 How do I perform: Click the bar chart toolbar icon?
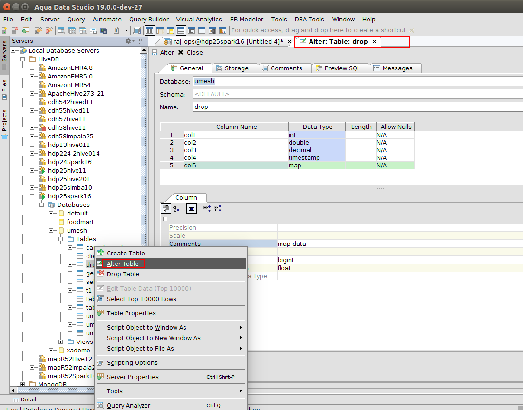coord(223,30)
